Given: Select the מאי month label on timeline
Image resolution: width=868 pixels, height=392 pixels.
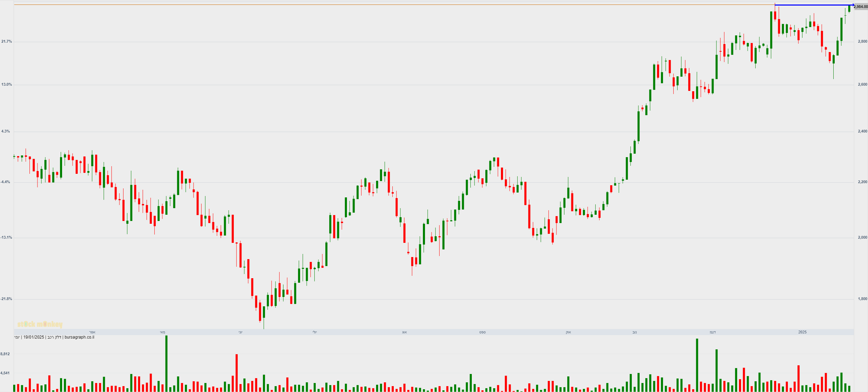Looking at the screenshot, I should point(162,332).
